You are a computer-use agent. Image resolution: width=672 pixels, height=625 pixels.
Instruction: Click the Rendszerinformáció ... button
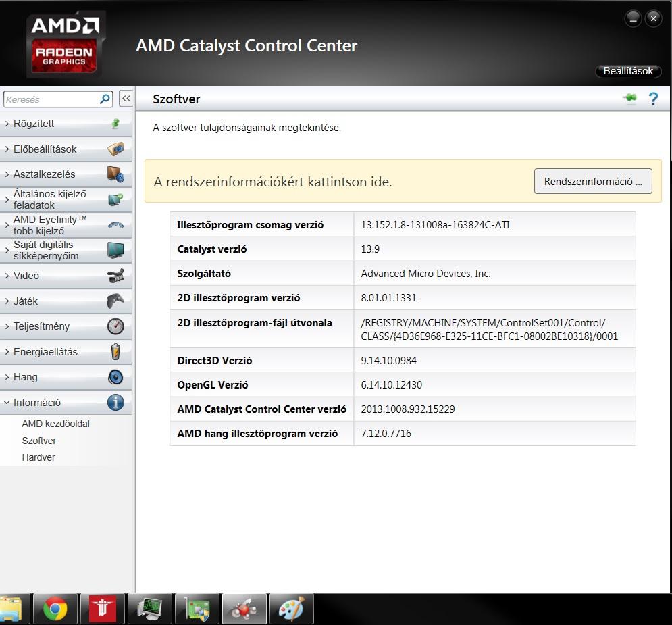pos(593,181)
